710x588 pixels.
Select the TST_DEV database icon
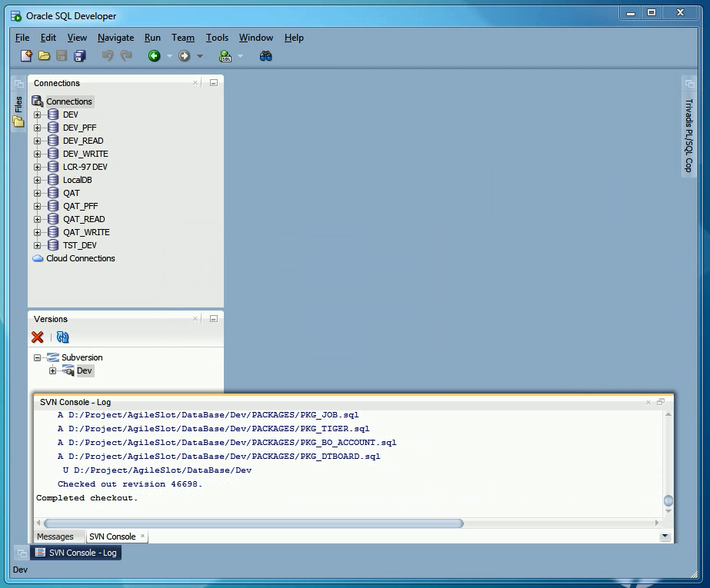(x=53, y=245)
